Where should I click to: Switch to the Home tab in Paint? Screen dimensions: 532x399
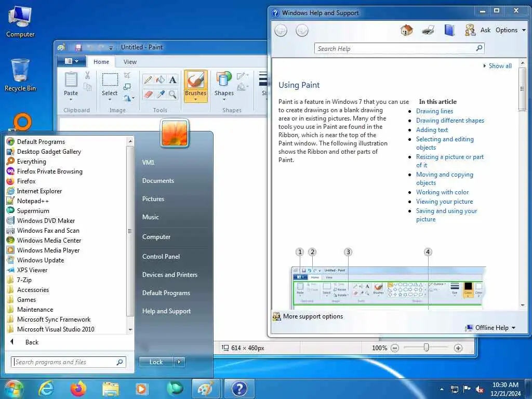pos(101,62)
